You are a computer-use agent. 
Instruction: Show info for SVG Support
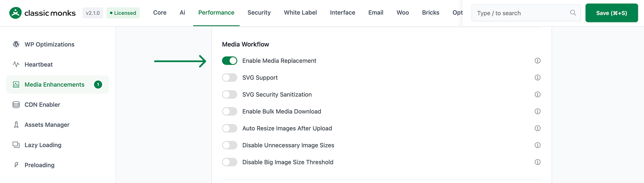538,77
